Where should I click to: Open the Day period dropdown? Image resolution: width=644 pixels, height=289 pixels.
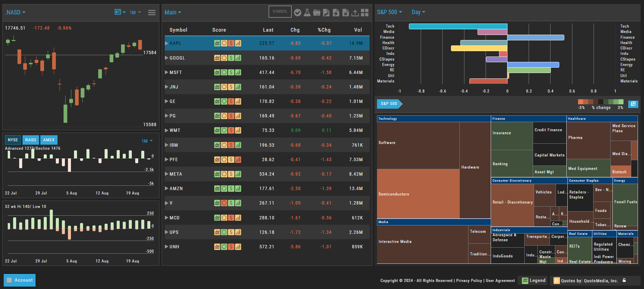point(418,12)
